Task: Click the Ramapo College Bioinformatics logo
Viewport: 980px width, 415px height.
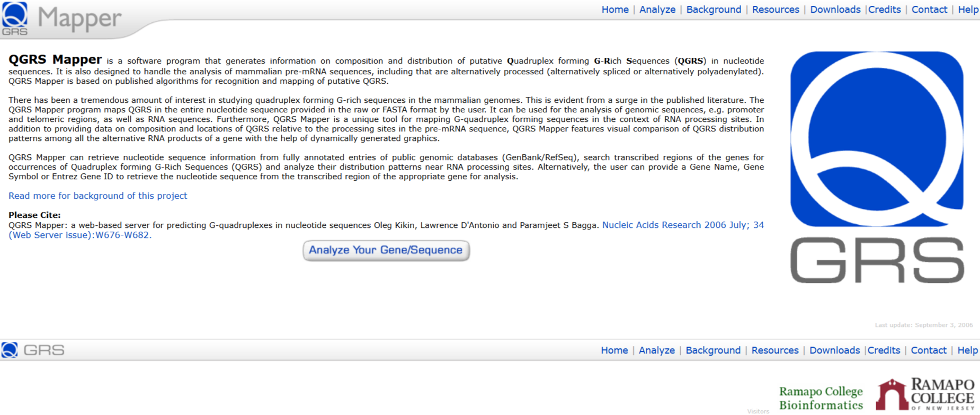Action: tap(821, 398)
